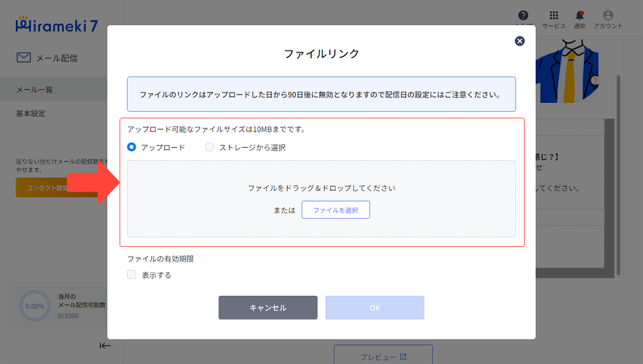The image size is (643, 364).
Task: Click the vertical page scrollbar on right
Action: coord(619,176)
